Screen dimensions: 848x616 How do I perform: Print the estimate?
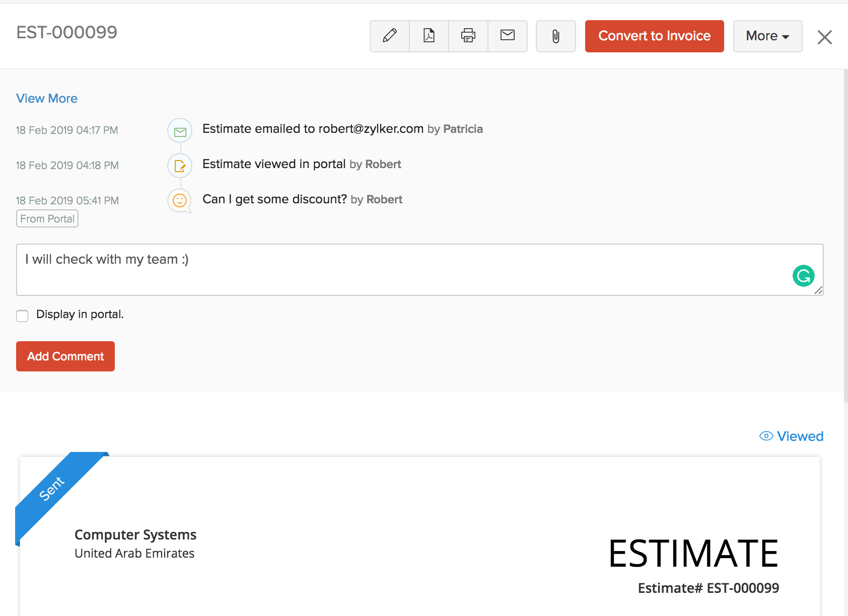click(x=468, y=36)
